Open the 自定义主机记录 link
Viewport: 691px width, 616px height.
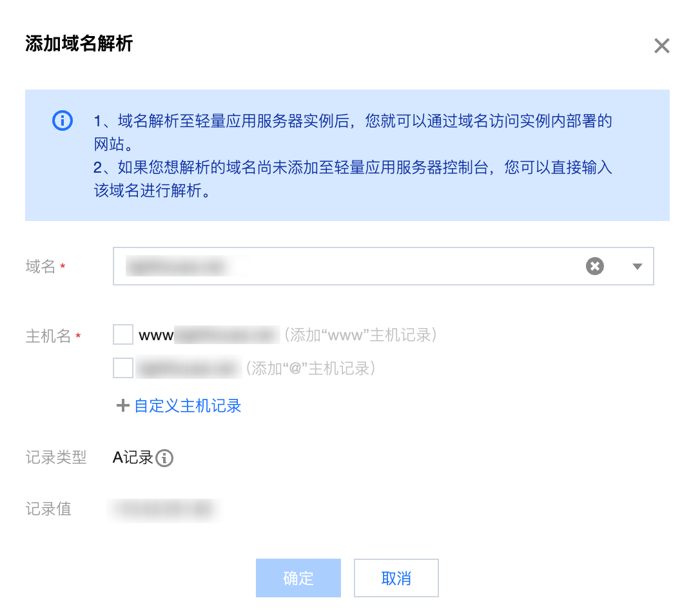(188, 406)
